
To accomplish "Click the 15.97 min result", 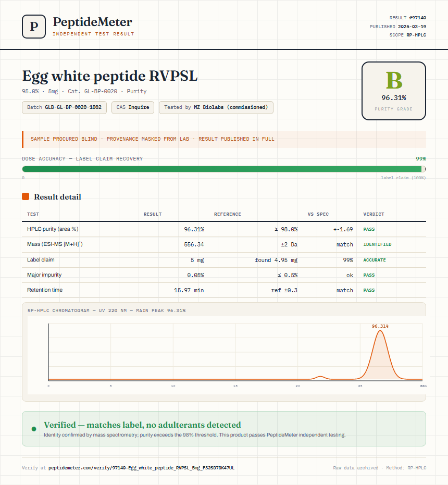I will pos(189,290).
